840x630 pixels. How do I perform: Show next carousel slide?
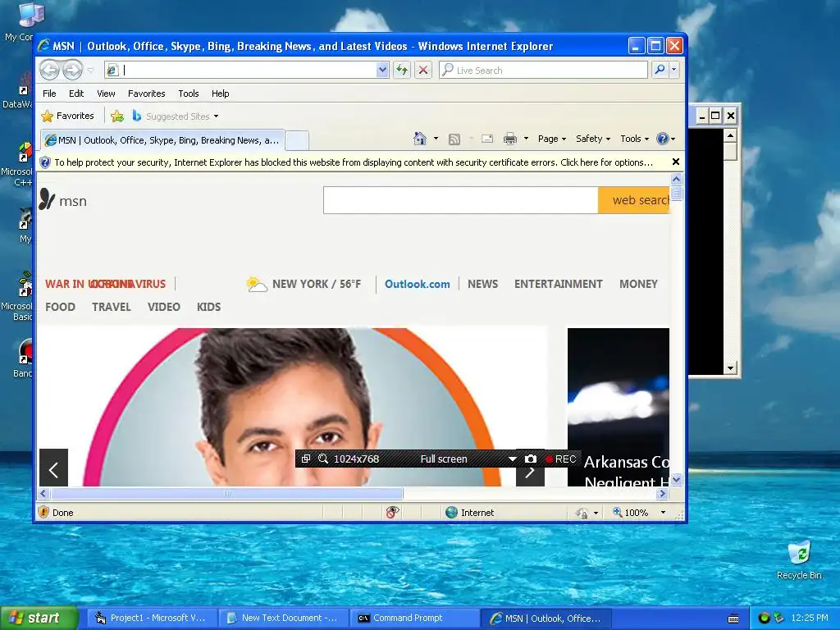[530, 473]
